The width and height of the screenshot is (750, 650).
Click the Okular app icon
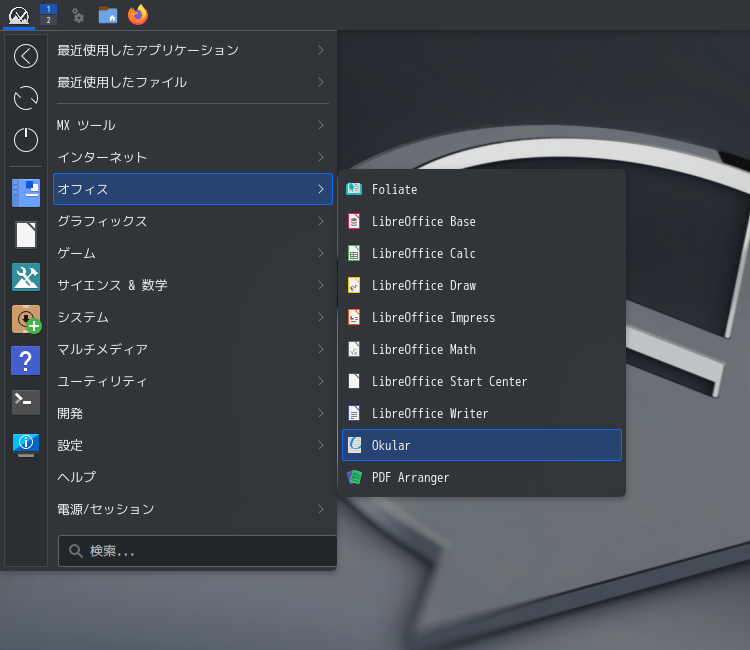coord(354,445)
